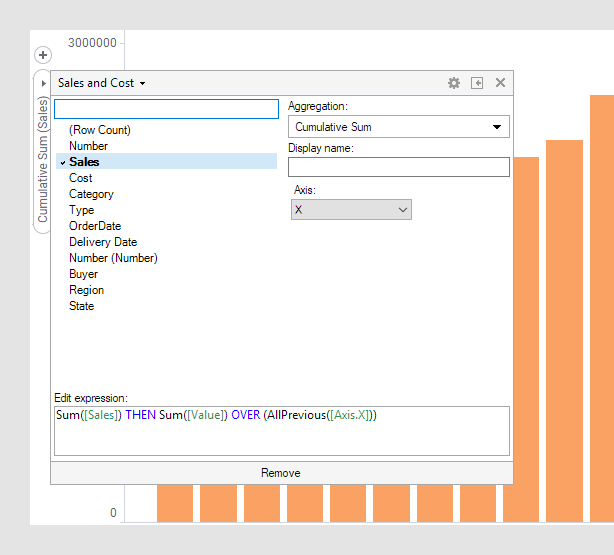Pick the Category column

tap(91, 194)
